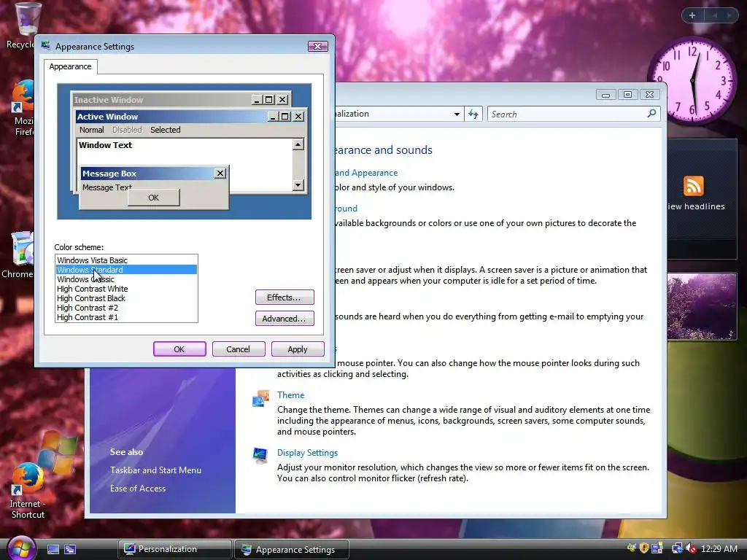Click preview window scrollbar down arrow

(x=298, y=184)
